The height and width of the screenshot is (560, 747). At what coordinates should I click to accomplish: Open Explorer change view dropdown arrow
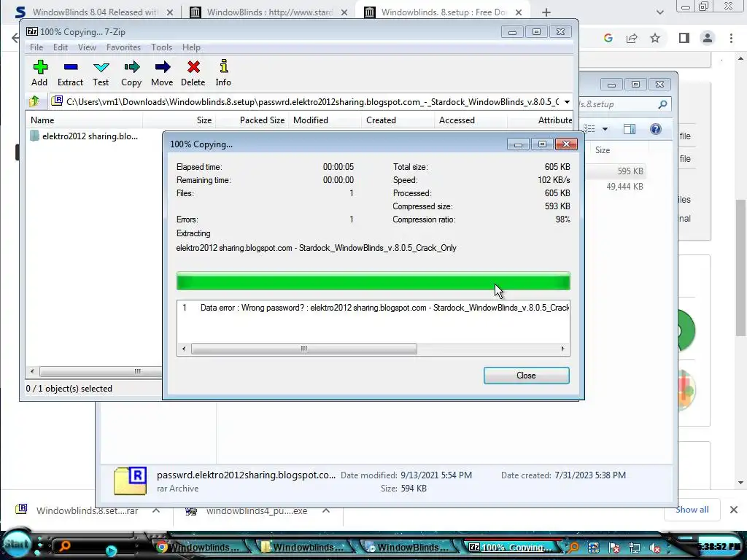(x=605, y=129)
